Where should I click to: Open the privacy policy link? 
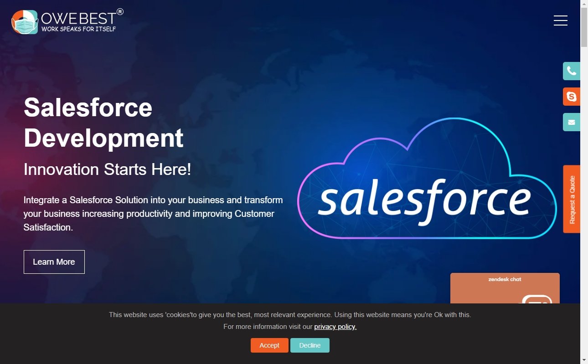pos(335,327)
